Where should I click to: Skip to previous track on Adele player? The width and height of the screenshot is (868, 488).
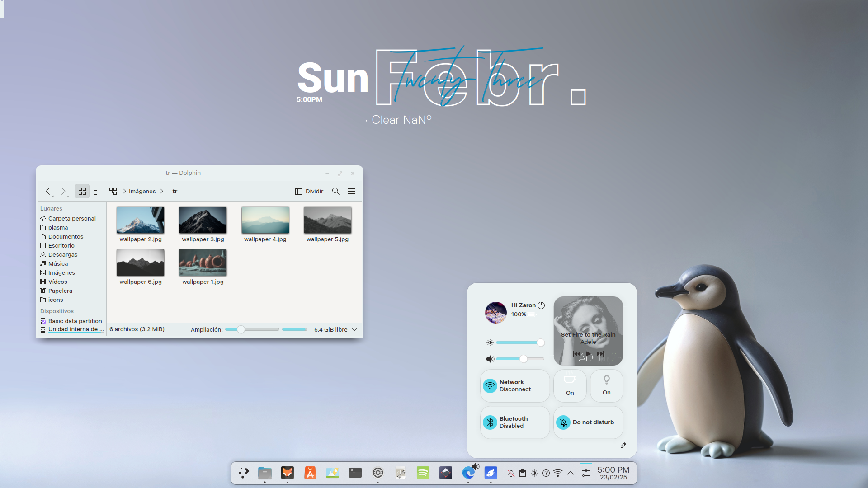[x=577, y=354]
